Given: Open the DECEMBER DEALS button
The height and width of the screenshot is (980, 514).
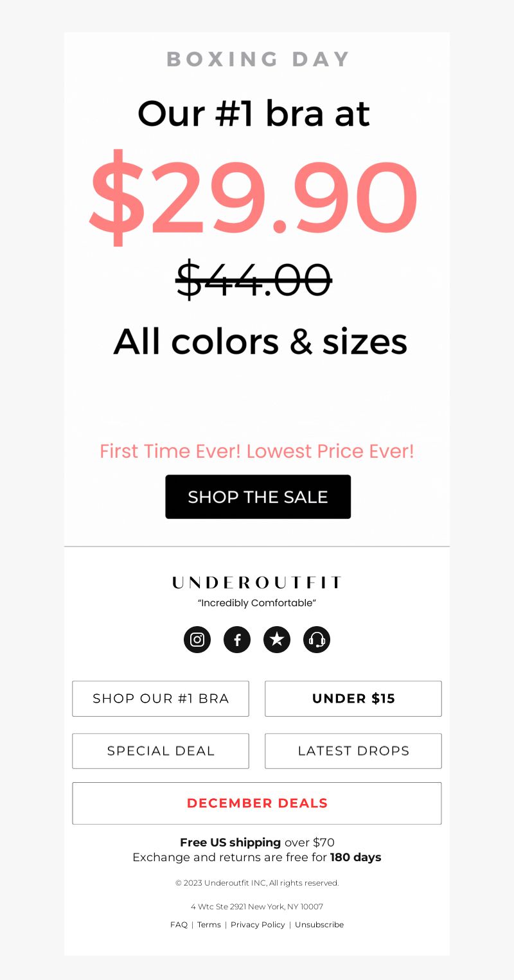Looking at the screenshot, I should coord(257,803).
